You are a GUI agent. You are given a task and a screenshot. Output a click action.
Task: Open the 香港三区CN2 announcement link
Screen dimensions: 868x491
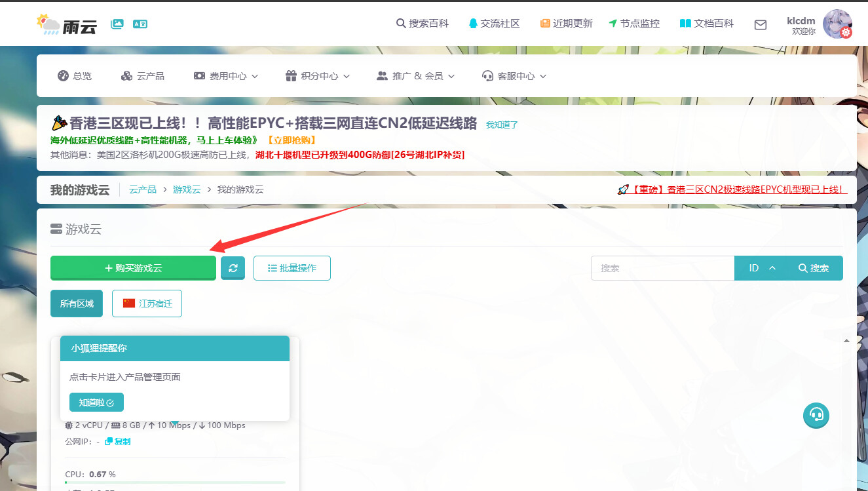732,189
